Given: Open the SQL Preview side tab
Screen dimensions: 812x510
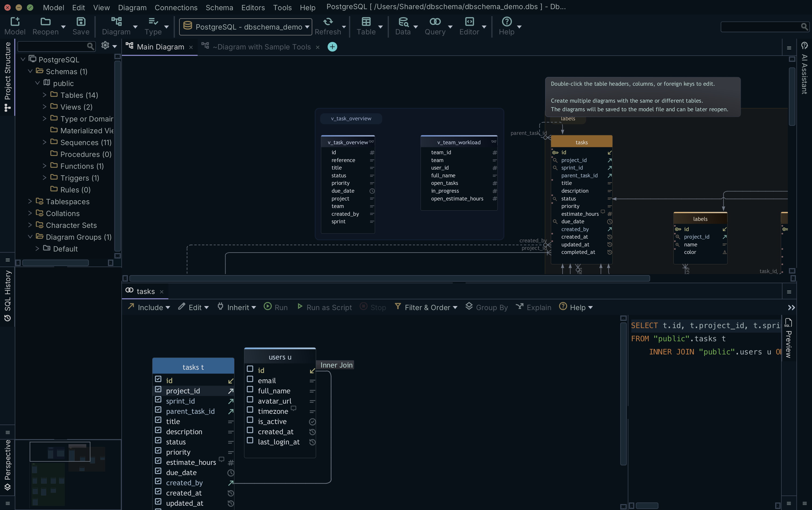Looking at the screenshot, I should (x=788, y=338).
